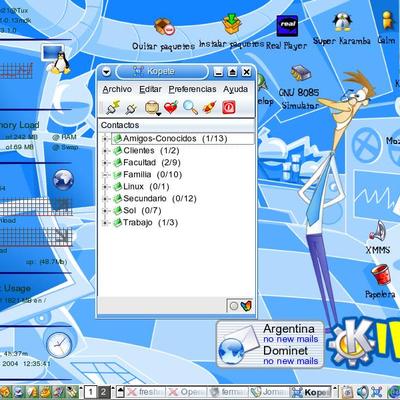
Task: Click the Tux penguin monitor icon on desktop
Action: [57, 59]
